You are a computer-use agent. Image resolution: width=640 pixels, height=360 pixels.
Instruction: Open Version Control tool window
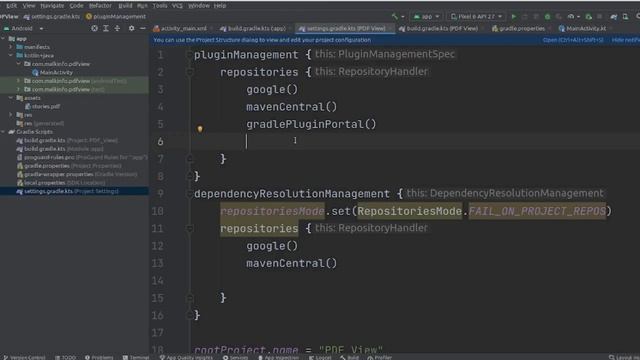24,357
